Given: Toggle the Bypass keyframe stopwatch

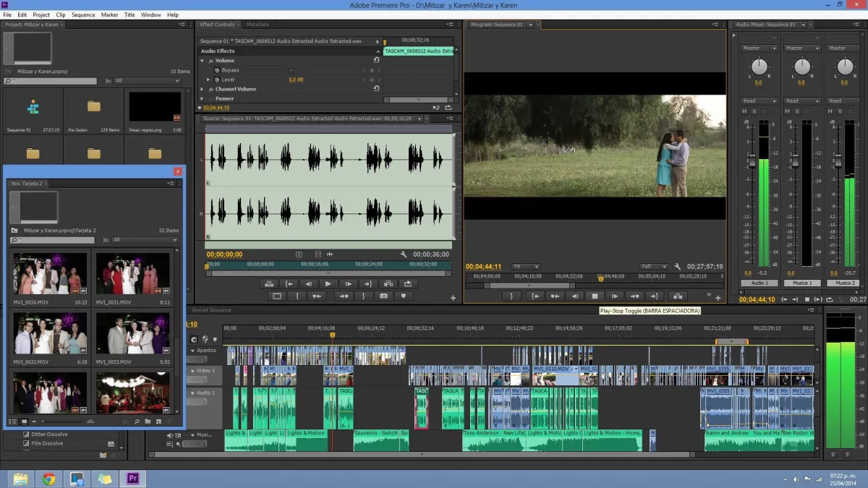Looking at the screenshot, I should (x=216, y=70).
